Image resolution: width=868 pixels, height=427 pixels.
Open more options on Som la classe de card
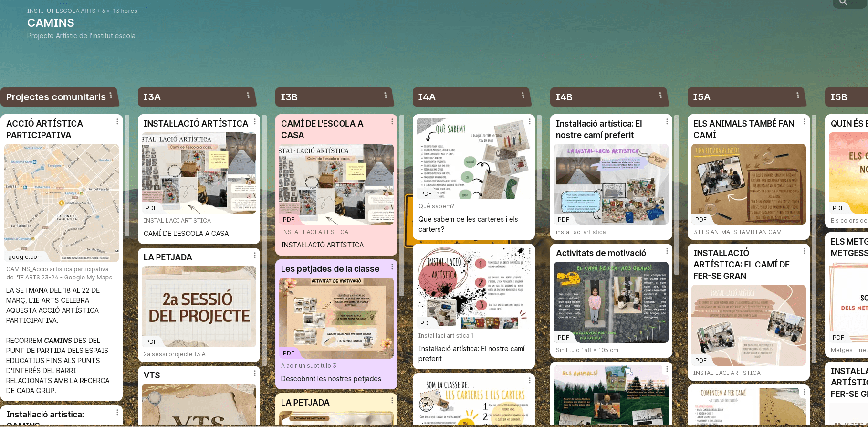tap(530, 381)
